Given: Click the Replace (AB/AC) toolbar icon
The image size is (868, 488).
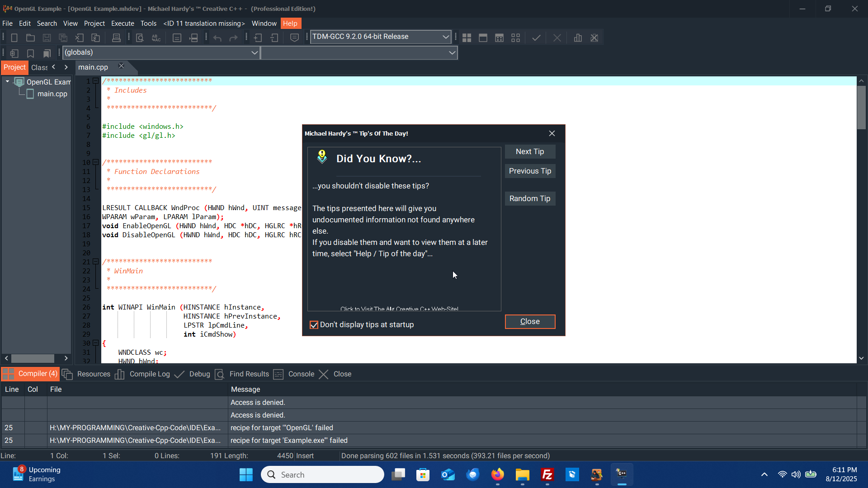Looking at the screenshot, I should (156, 38).
